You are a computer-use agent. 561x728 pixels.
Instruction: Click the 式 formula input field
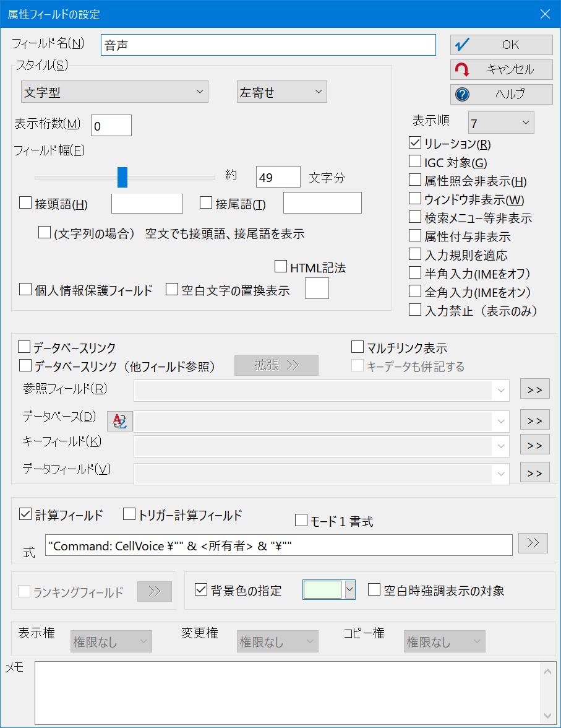point(279,545)
